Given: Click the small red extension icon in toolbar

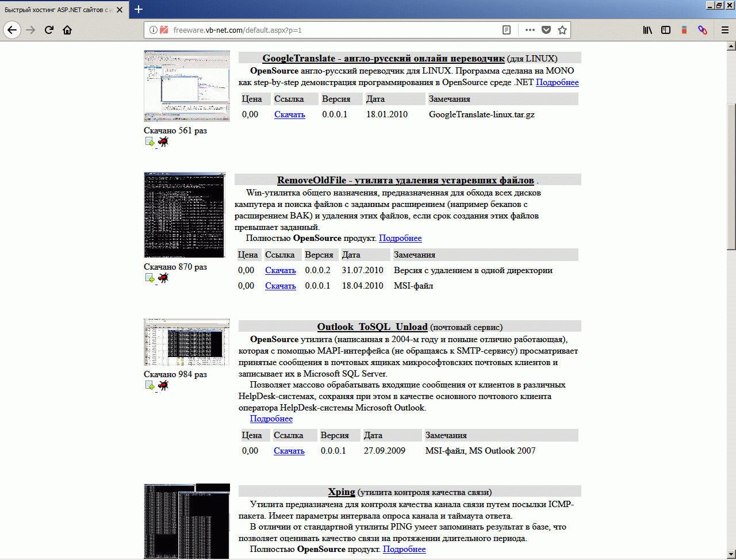Looking at the screenshot, I should (684, 30).
